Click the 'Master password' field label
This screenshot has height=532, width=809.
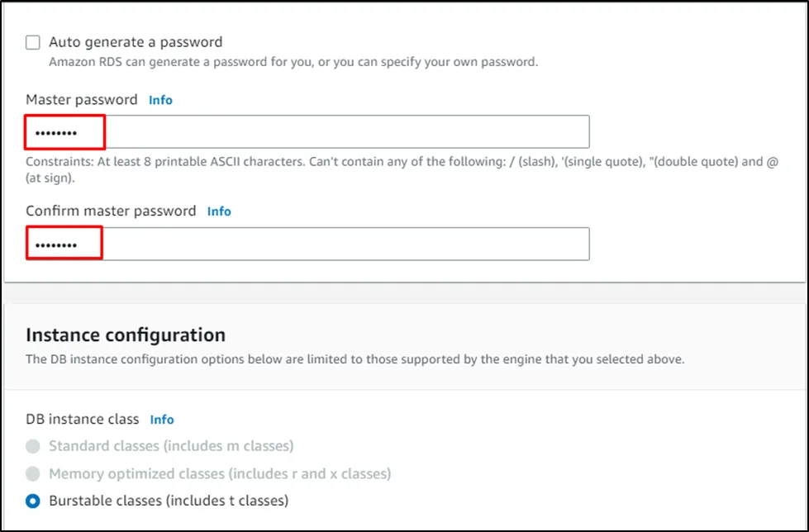coord(82,100)
